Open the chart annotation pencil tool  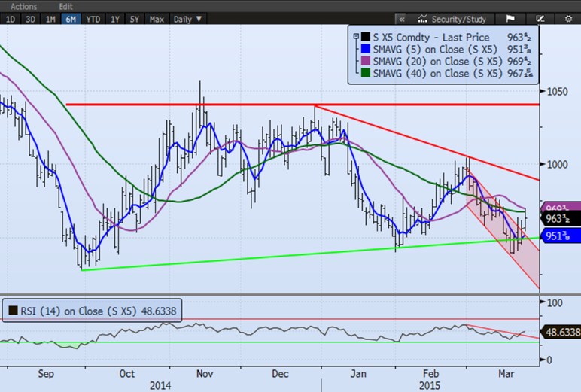(539, 18)
